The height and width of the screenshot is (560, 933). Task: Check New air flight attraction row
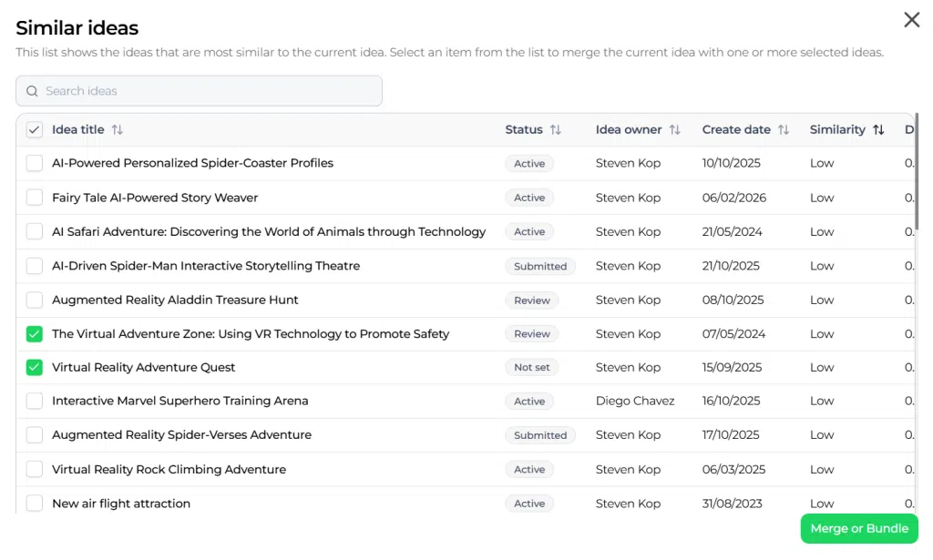coord(35,503)
